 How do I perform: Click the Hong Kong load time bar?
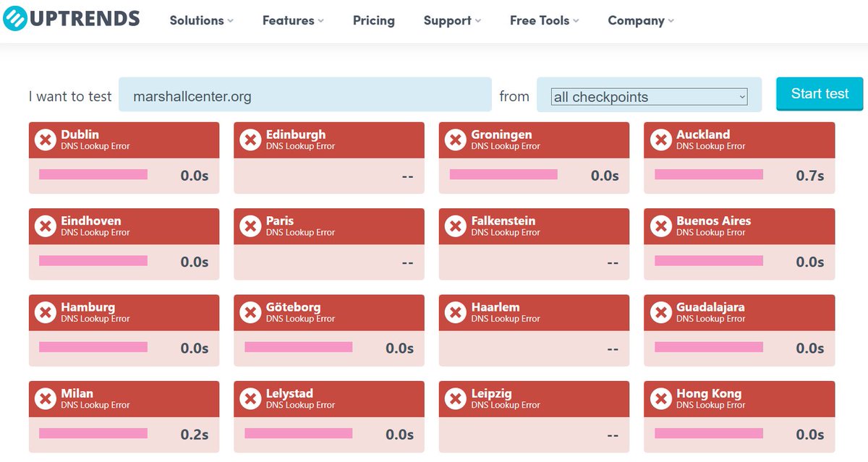[709, 433]
